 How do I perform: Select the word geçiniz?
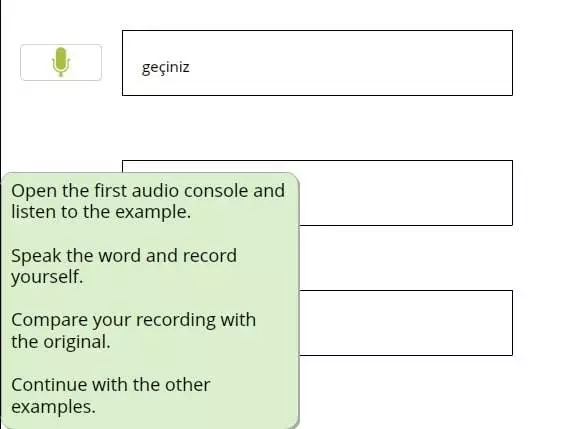pos(166,68)
